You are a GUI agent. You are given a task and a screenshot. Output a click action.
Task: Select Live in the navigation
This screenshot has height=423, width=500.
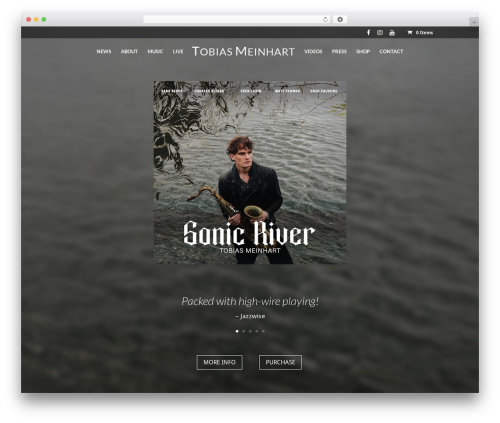(178, 51)
